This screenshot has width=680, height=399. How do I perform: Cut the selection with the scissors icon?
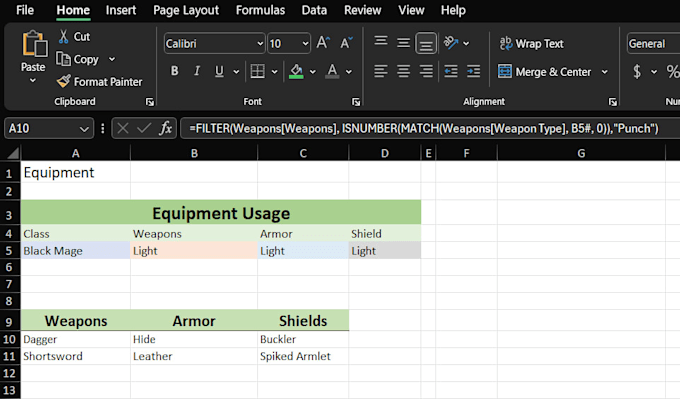(64, 36)
